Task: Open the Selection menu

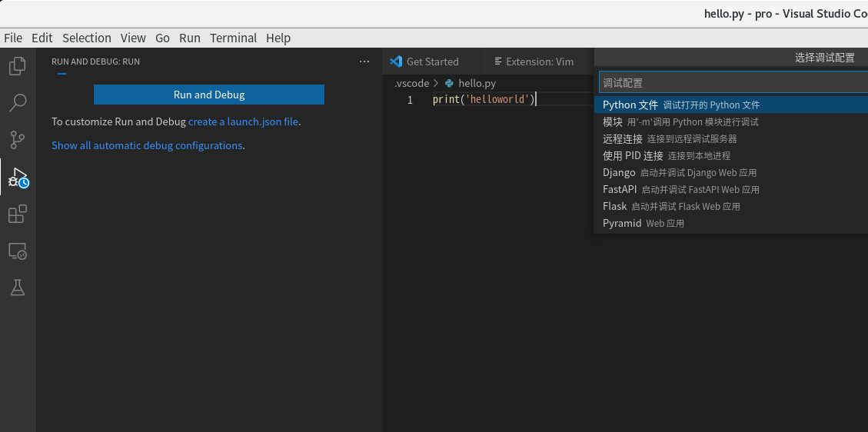Action: tap(87, 38)
